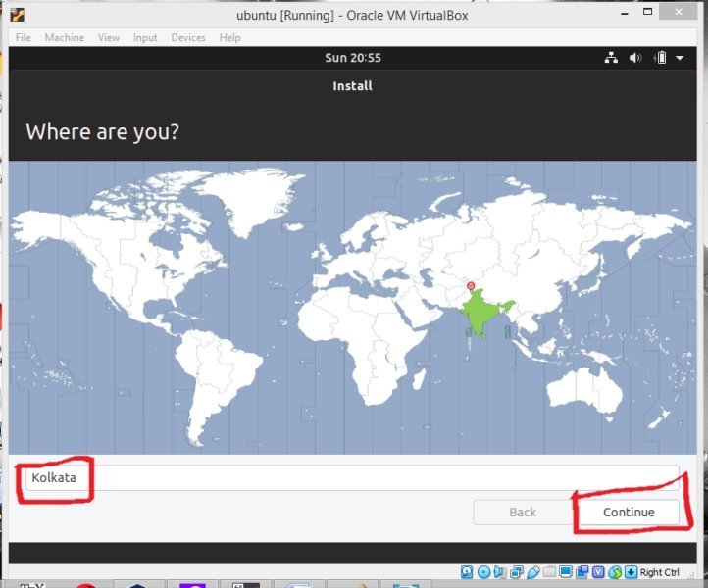Expand the Ubuntu system menu arrow
Screen dimensions: 708x588
680,58
